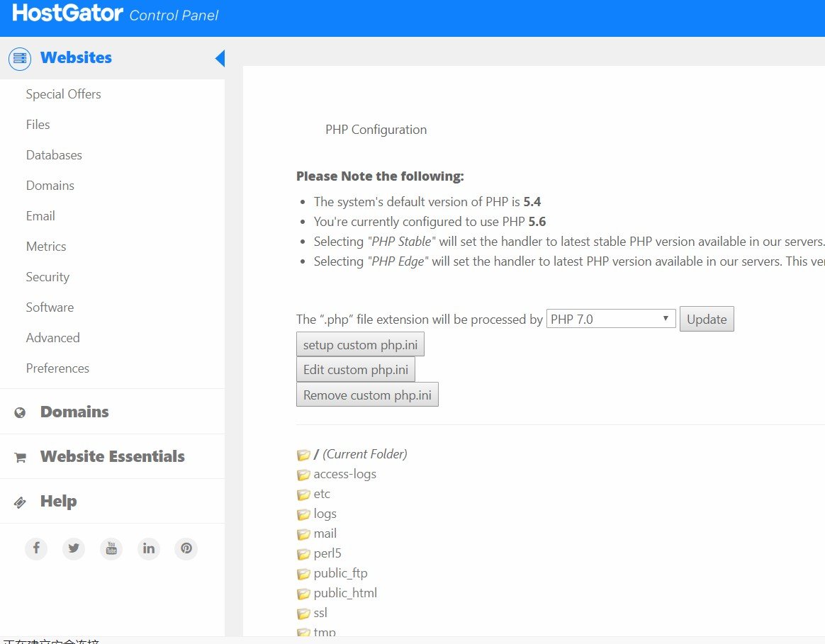Open the logs folder link
Viewport: 825px width, 644px height.
pyautogui.click(x=325, y=514)
